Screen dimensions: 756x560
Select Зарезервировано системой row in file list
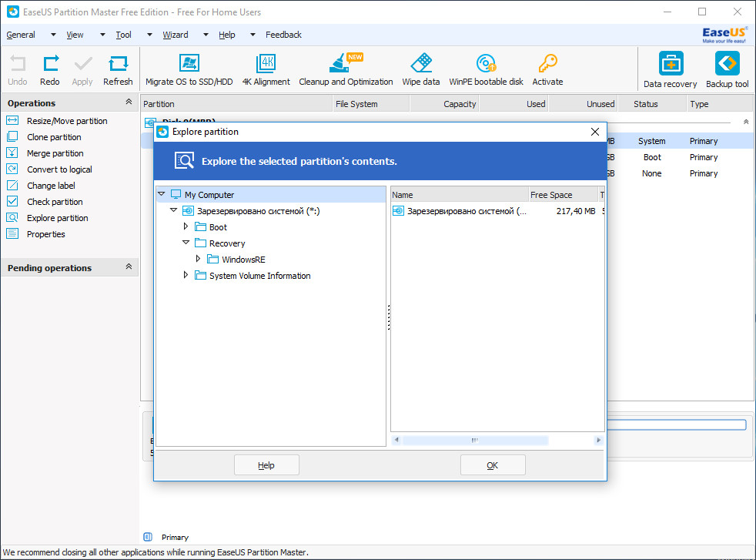click(497, 211)
